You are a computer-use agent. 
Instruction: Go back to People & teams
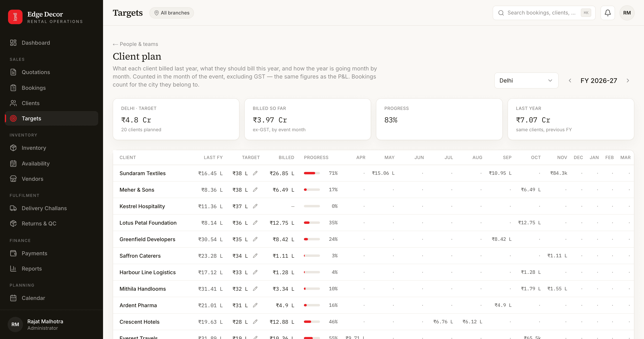(135, 44)
